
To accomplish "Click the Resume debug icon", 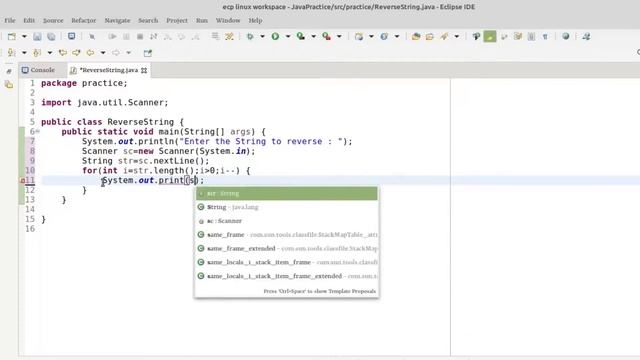I will pyautogui.click(x=112, y=37).
